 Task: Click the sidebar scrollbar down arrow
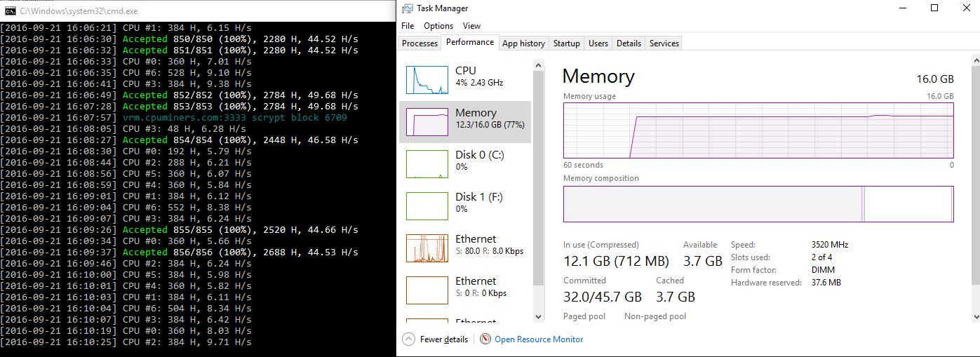[x=539, y=316]
